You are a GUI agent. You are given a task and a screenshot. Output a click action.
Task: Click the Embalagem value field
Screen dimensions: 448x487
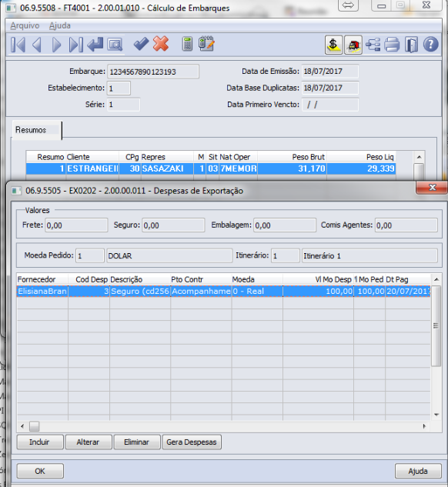tap(285, 225)
